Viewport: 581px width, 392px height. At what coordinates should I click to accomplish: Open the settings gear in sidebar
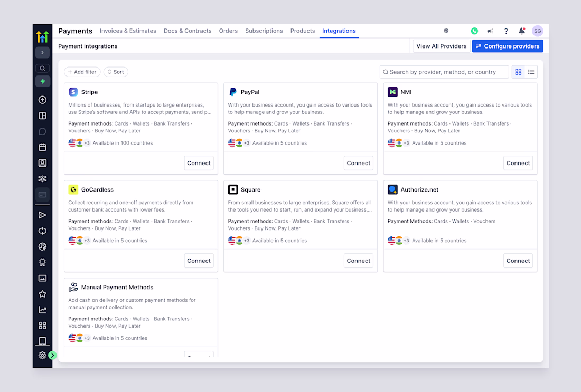pyautogui.click(x=42, y=356)
